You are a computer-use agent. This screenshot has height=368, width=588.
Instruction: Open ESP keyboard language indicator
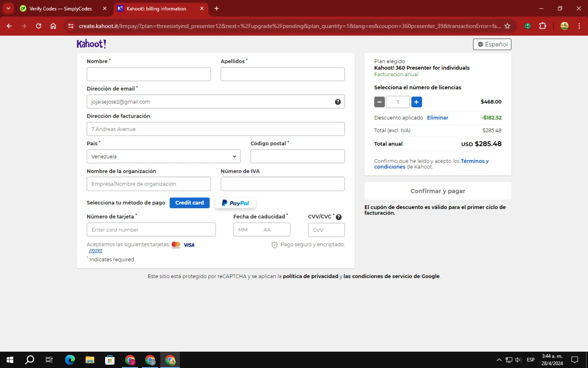click(x=531, y=360)
